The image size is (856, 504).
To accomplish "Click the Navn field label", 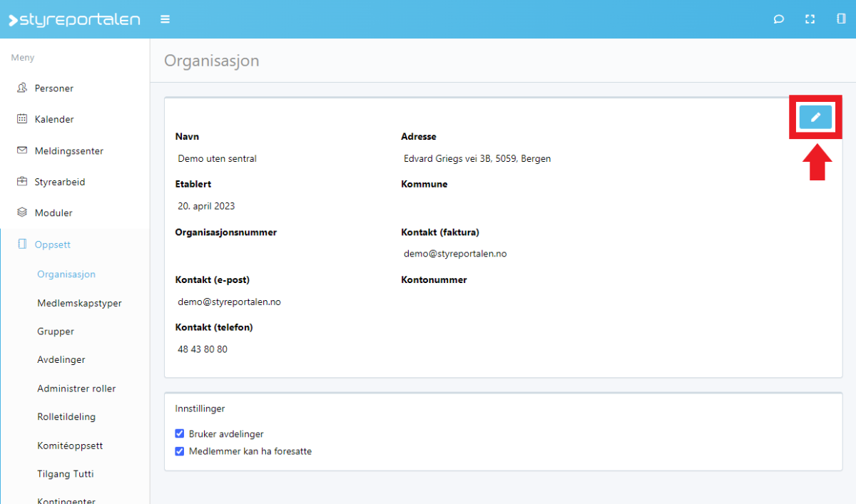I will 187,137.
